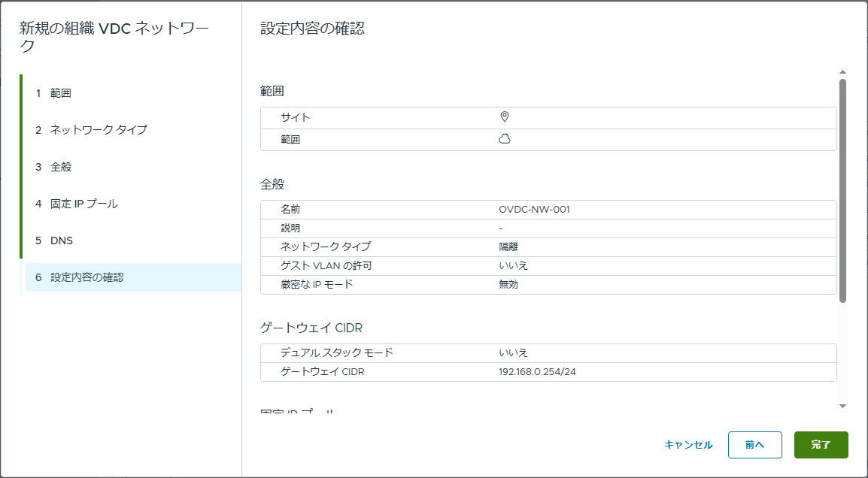
Task: Click いいえ value for デュアル スタック モード
Action: (x=513, y=353)
